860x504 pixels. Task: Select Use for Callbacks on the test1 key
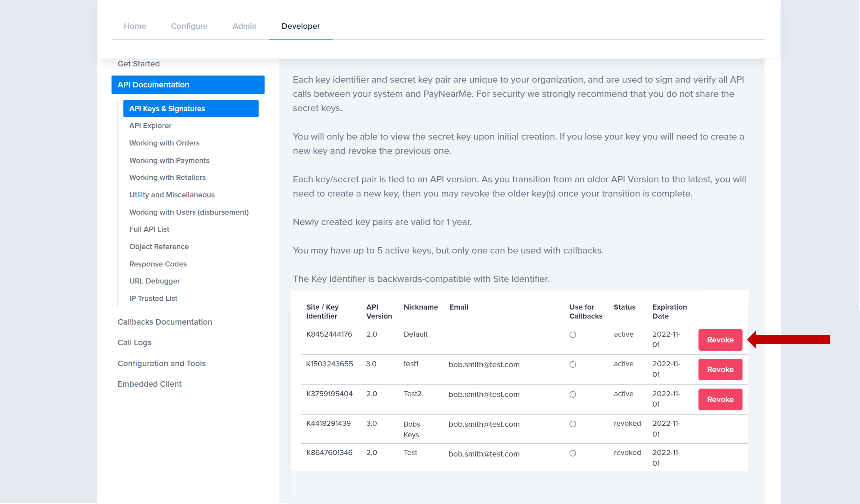[x=573, y=365]
